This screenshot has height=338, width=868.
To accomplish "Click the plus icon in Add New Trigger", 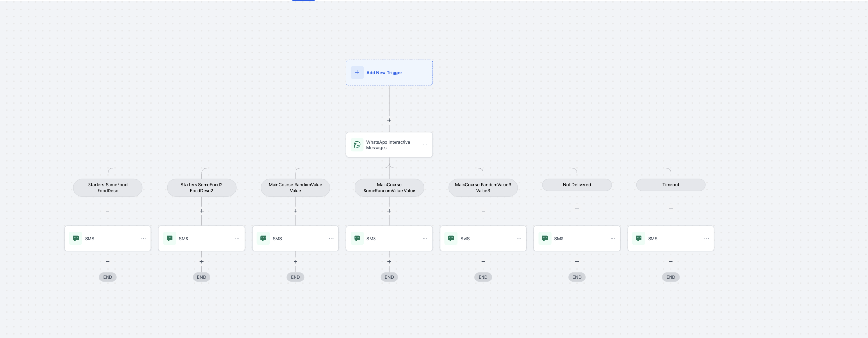I will coord(357,73).
